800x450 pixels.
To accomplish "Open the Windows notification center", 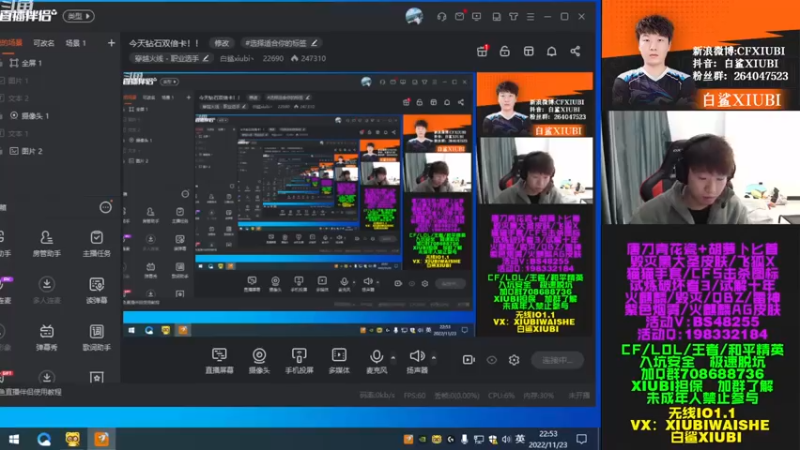I will coord(582,439).
